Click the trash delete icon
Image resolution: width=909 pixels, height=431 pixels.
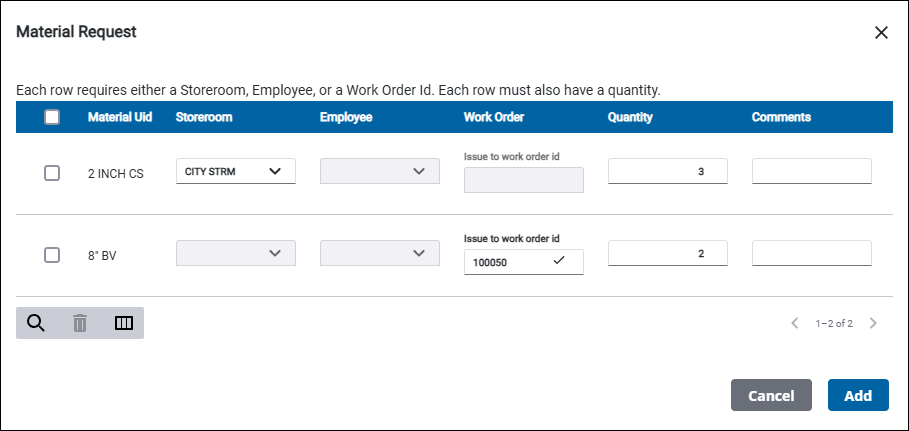tap(80, 323)
